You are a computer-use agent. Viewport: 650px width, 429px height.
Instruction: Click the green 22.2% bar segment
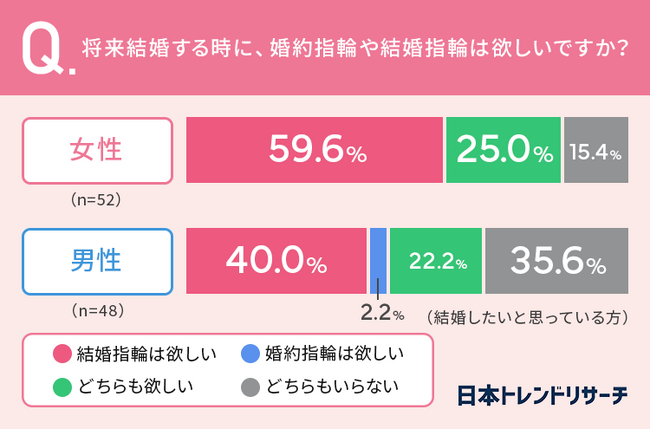point(436,262)
